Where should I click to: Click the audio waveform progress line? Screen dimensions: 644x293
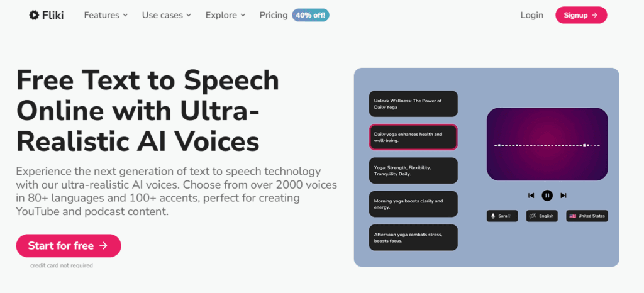[547, 145]
